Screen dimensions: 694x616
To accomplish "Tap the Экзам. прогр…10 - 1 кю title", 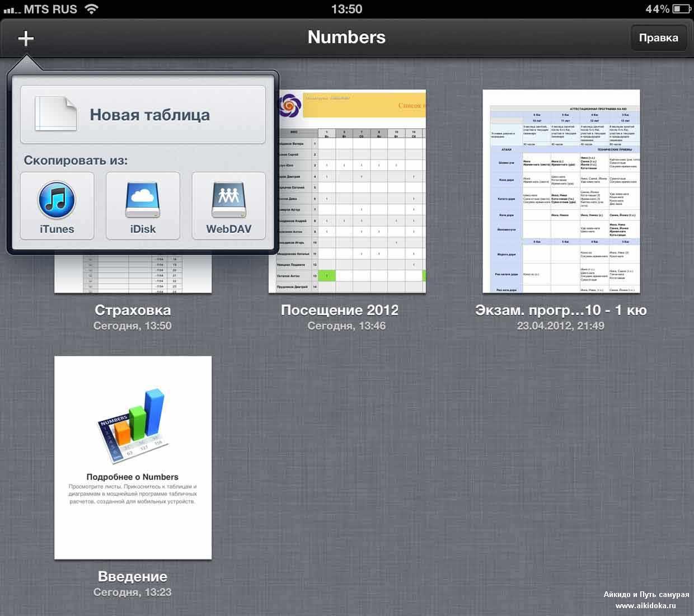I will [561, 310].
